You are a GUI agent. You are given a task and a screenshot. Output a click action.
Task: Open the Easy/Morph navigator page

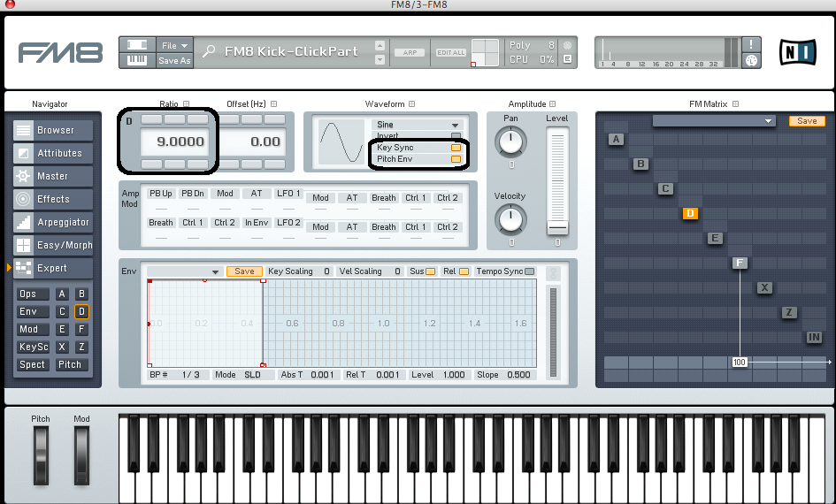53,245
